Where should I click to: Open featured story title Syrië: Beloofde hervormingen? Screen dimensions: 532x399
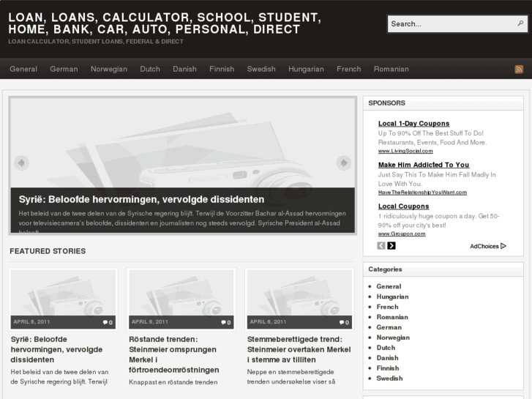pos(56,349)
